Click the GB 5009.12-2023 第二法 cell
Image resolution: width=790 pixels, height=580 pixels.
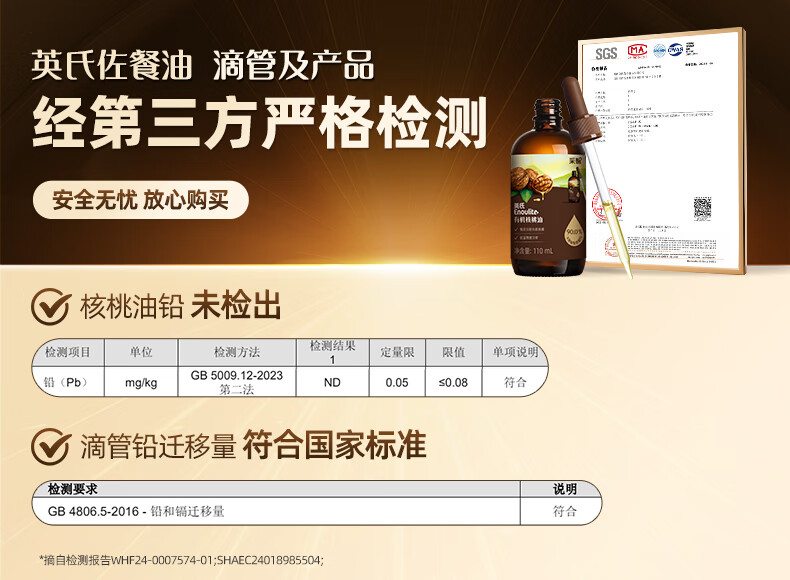tap(237, 382)
